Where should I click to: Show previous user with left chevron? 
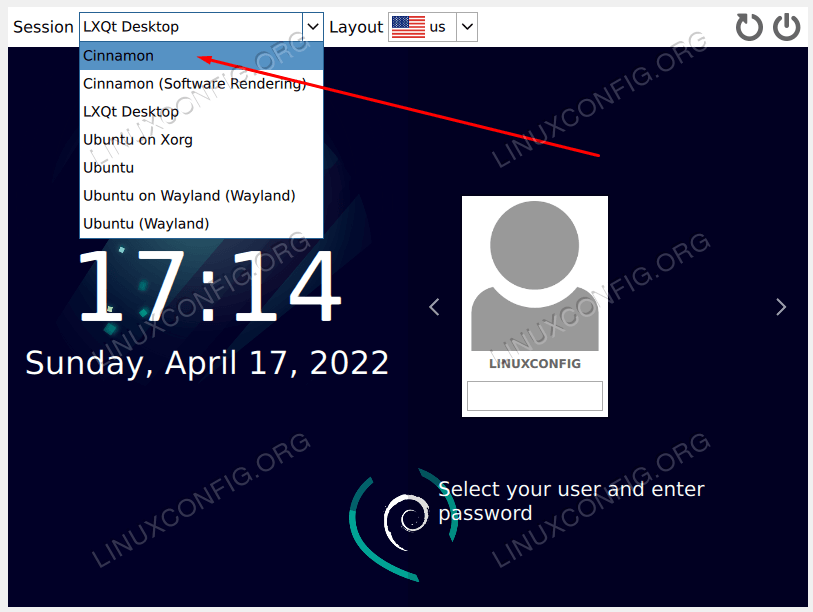click(x=434, y=307)
